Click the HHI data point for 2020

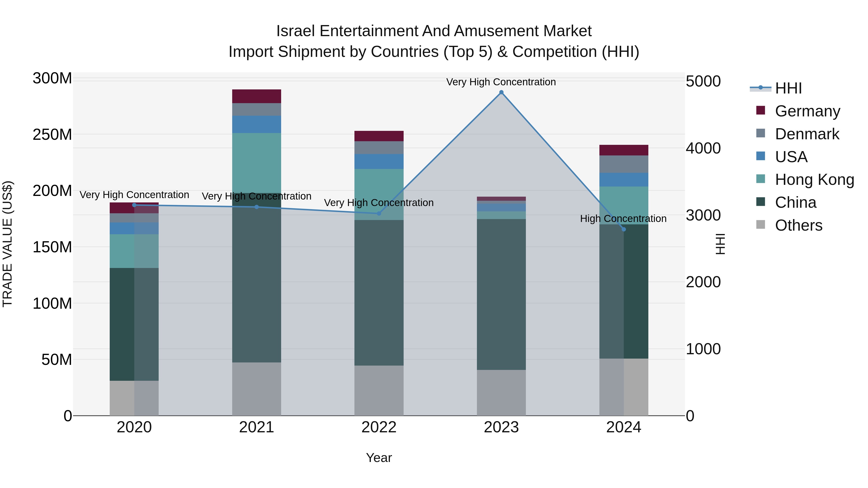(134, 205)
